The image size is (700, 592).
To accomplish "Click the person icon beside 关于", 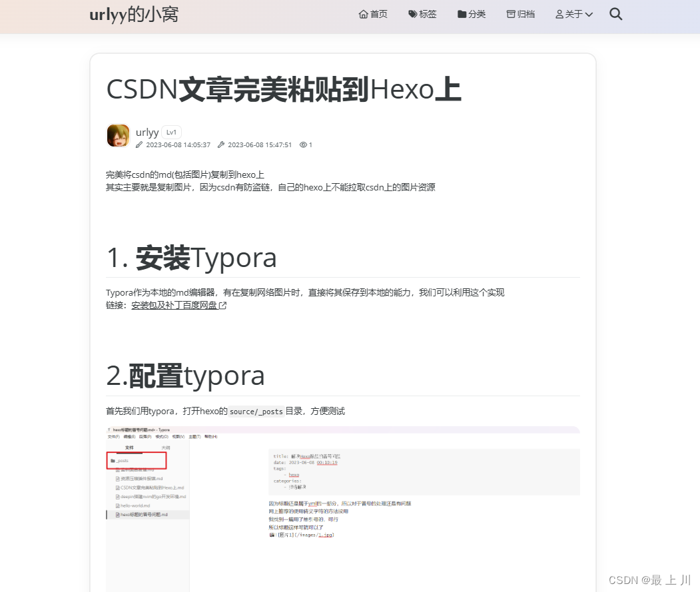I will click(x=559, y=14).
